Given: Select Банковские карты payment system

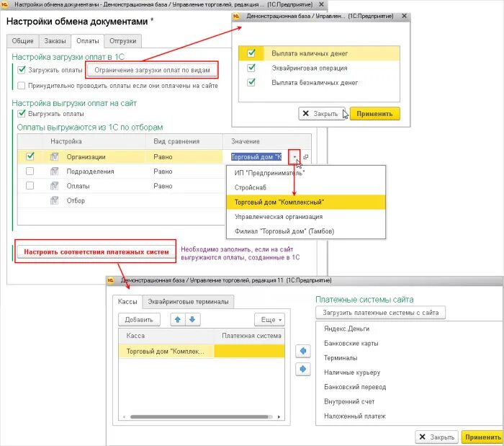Looking at the screenshot, I should [351, 344].
